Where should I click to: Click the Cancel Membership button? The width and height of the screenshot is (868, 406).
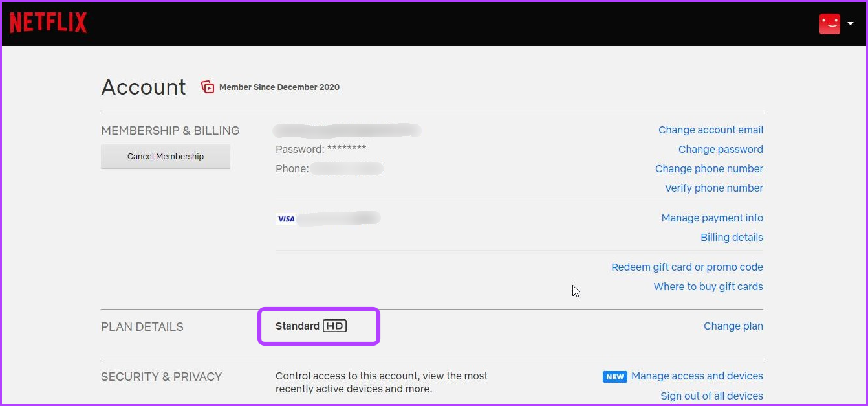click(x=166, y=156)
